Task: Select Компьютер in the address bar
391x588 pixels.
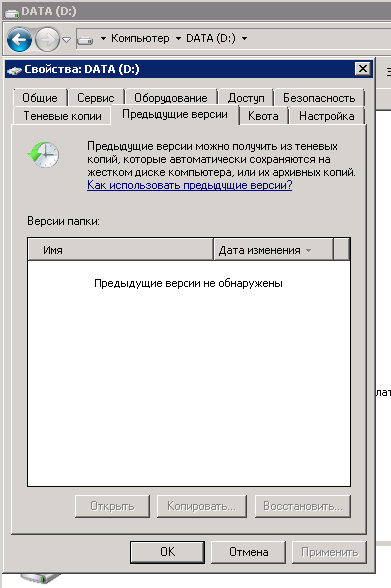Action: [x=140, y=38]
